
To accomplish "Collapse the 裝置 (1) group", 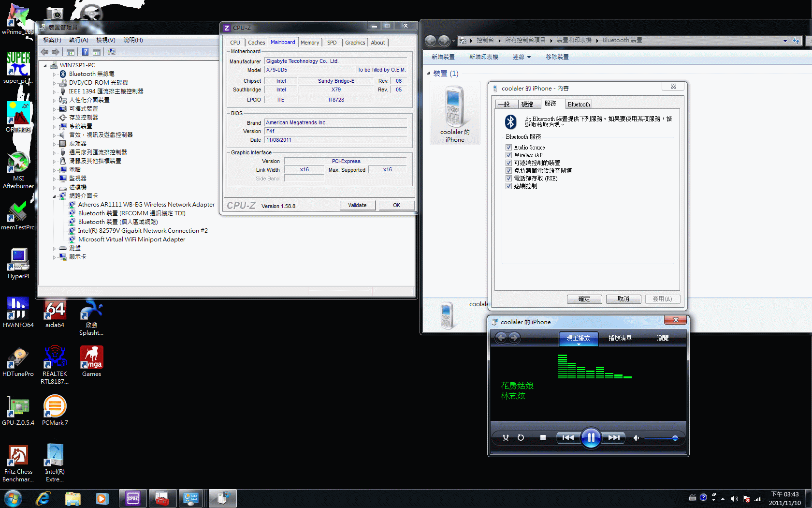I will click(428, 74).
